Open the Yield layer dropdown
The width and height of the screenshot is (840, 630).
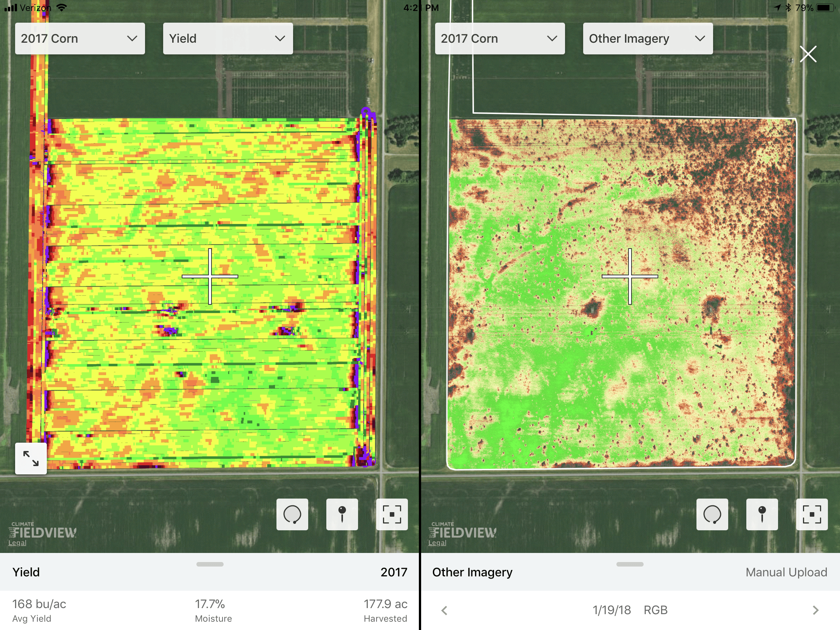[x=228, y=39]
